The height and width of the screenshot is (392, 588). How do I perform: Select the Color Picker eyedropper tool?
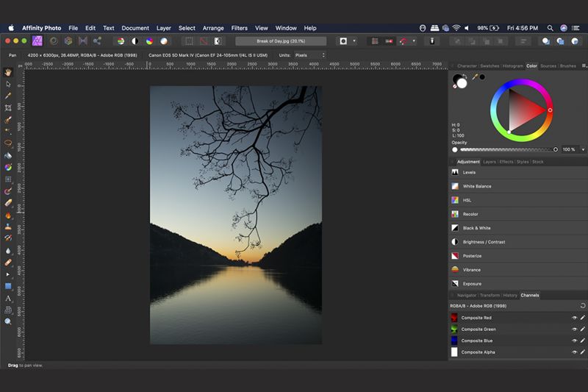tap(8, 96)
